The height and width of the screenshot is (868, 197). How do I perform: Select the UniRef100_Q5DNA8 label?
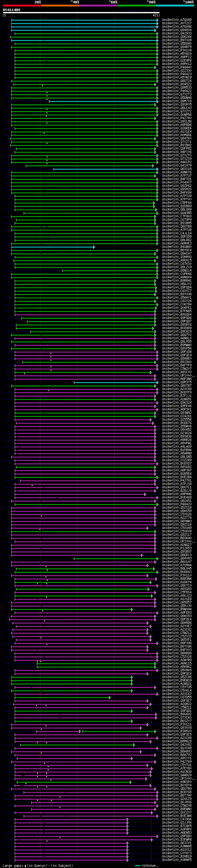point(177,98)
